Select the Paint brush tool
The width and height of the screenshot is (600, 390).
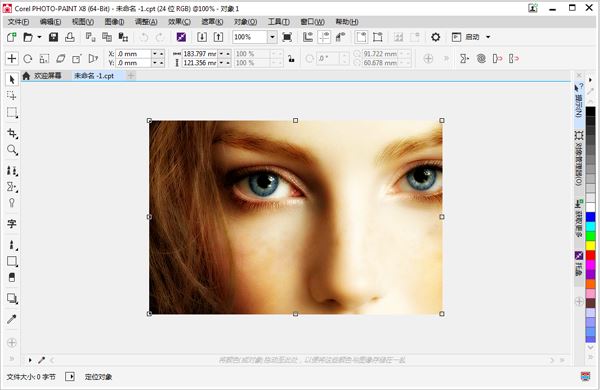point(11,245)
